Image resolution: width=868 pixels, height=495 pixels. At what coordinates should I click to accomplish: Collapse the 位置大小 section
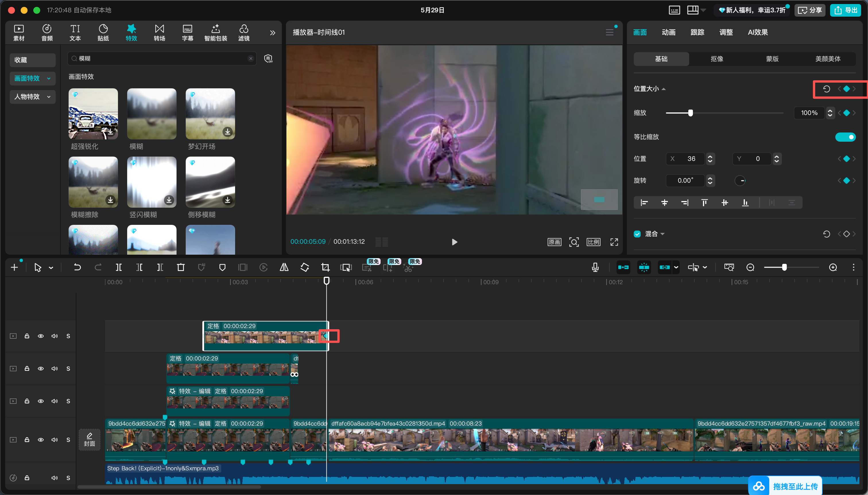coord(664,89)
